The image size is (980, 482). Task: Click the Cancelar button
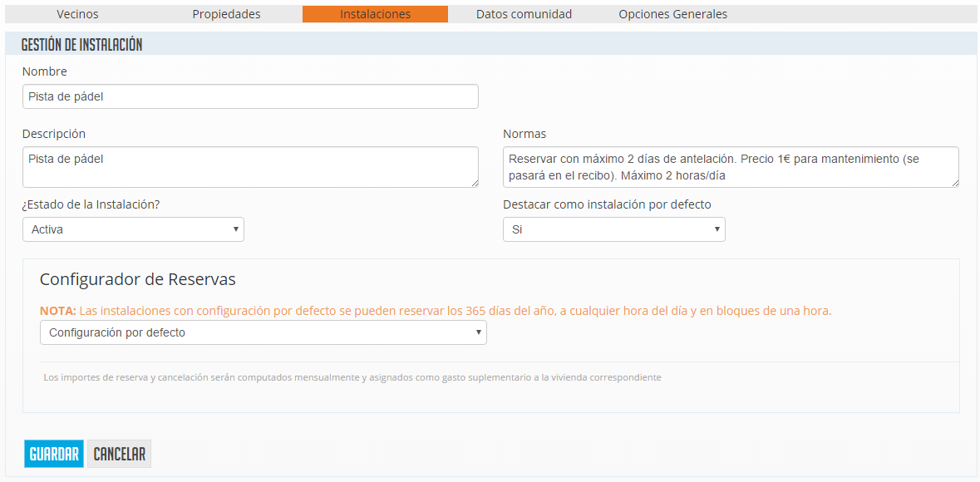[x=119, y=454]
